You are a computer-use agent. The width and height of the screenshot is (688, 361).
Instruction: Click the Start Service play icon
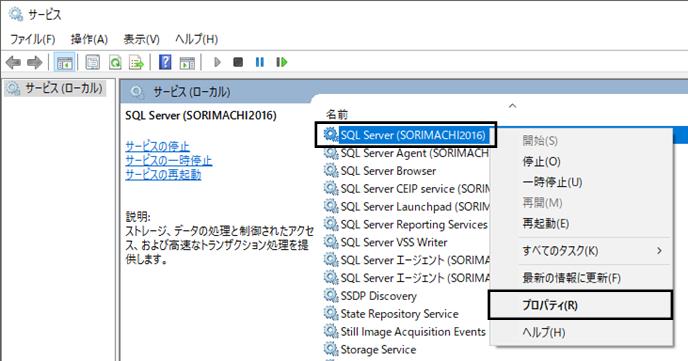[x=217, y=62]
